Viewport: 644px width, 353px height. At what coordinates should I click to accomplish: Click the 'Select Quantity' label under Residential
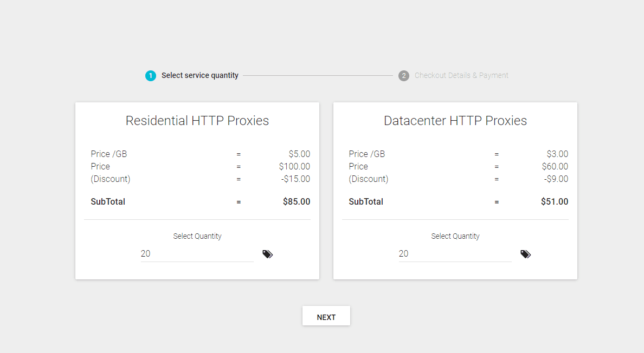[197, 236]
